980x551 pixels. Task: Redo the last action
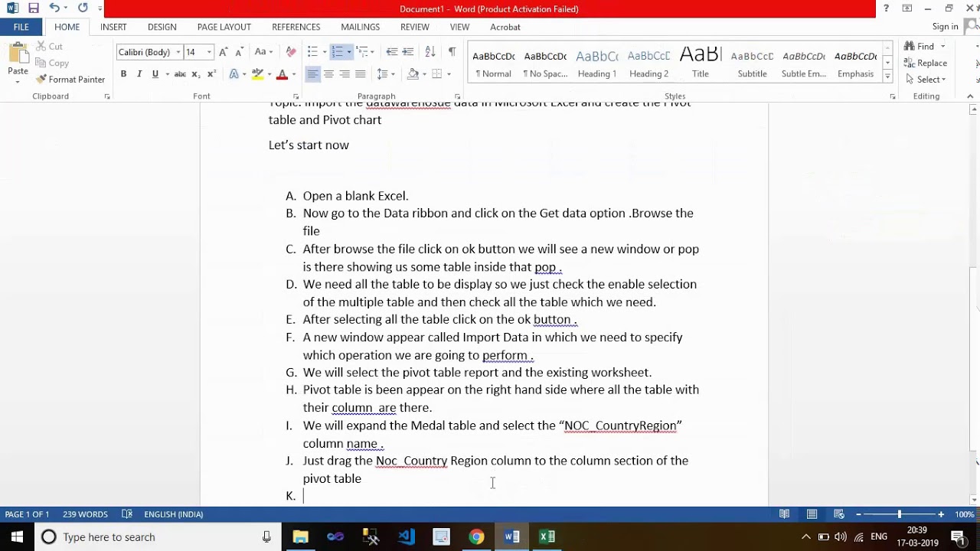[83, 8]
